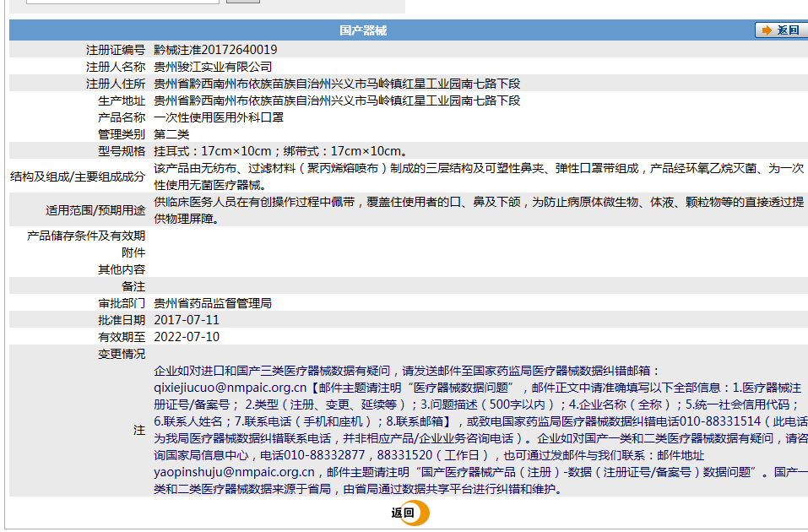Viewport: 808px width, 532px height.
Task: Select product name 一次性使用医用外科口罩
Action: coord(221,117)
